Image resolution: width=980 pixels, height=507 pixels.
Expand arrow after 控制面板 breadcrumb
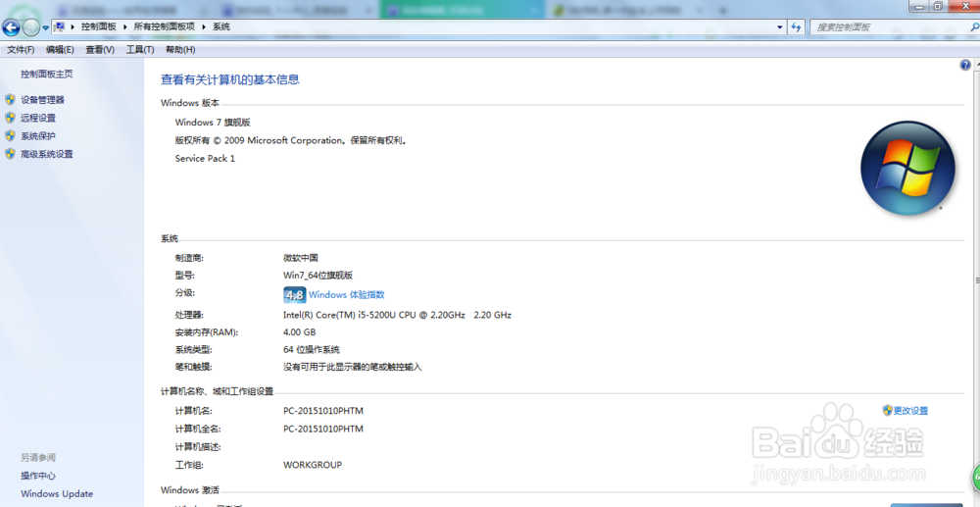tap(125, 26)
